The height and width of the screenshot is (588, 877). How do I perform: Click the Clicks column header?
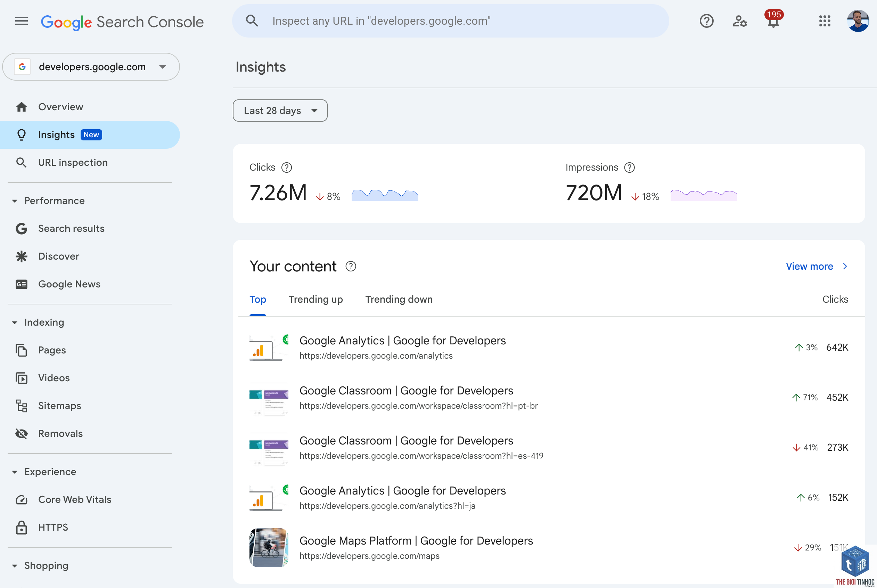coord(835,299)
